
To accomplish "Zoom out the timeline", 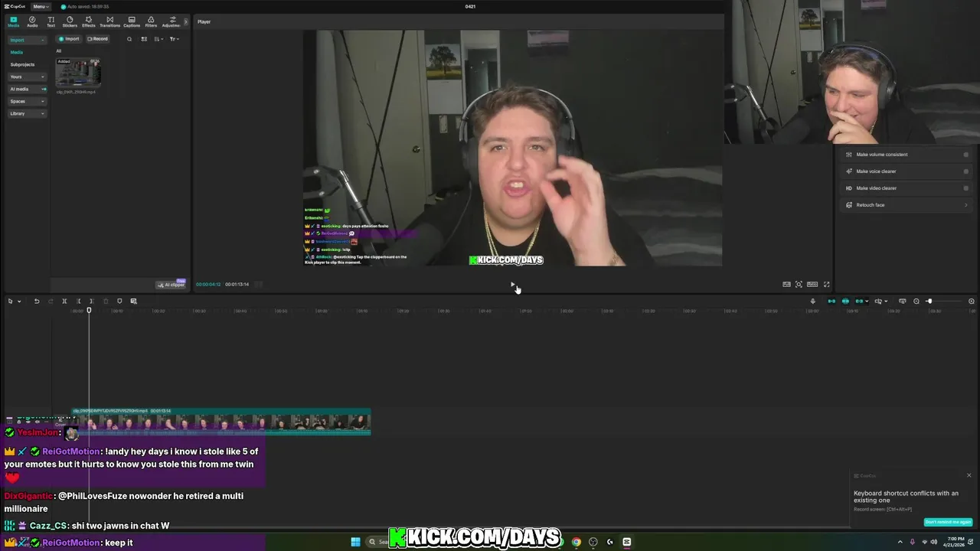I will (x=916, y=302).
